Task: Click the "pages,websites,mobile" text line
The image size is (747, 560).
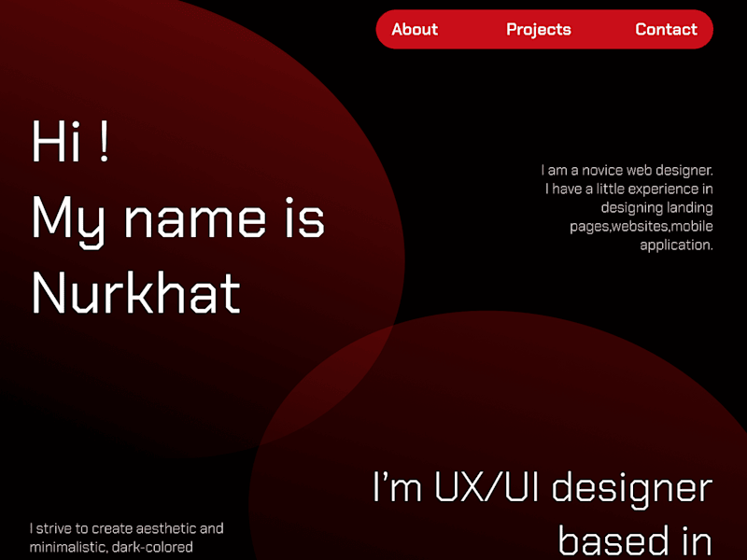Action: [641, 226]
